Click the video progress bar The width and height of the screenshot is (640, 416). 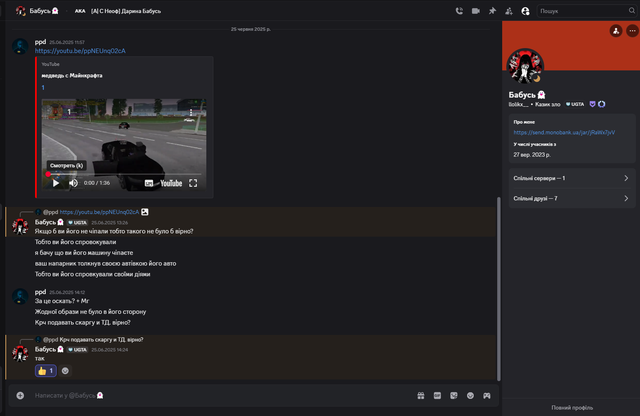pos(124,174)
